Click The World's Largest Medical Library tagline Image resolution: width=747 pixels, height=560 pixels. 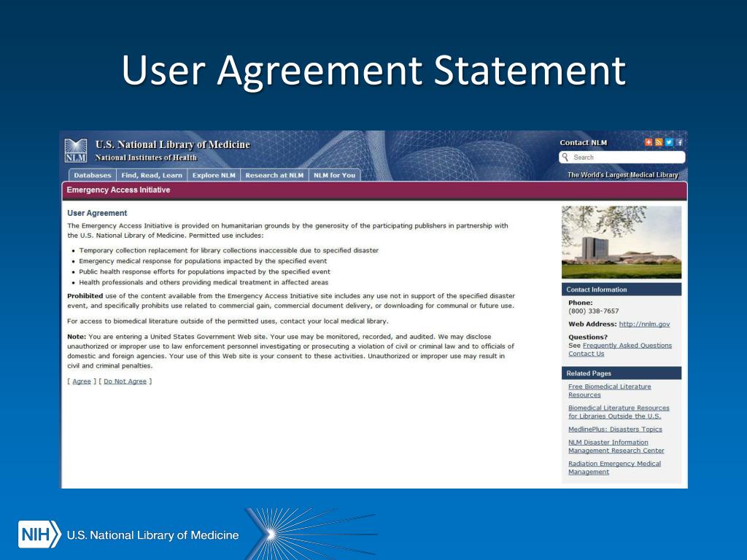623,175
